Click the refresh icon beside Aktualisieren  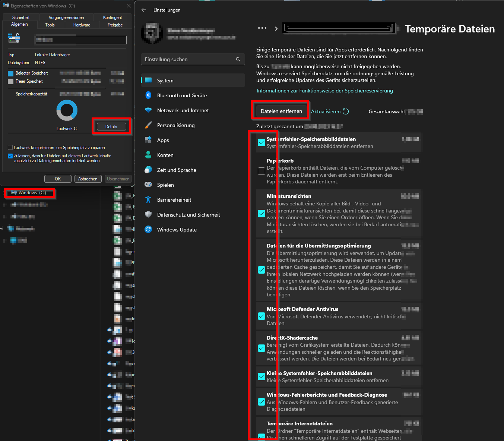pyautogui.click(x=346, y=111)
